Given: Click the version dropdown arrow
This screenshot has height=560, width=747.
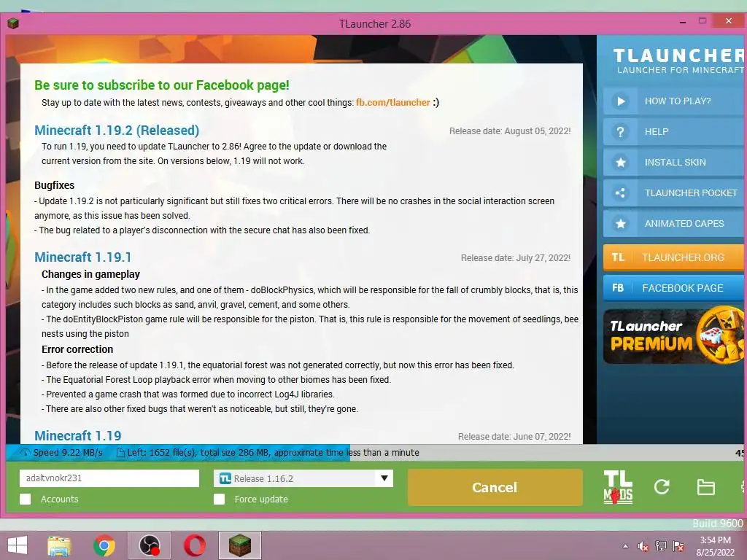Looking at the screenshot, I should pos(384,478).
